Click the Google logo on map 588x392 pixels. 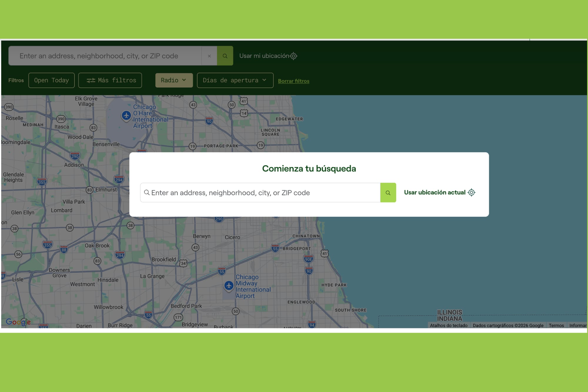pos(18,322)
